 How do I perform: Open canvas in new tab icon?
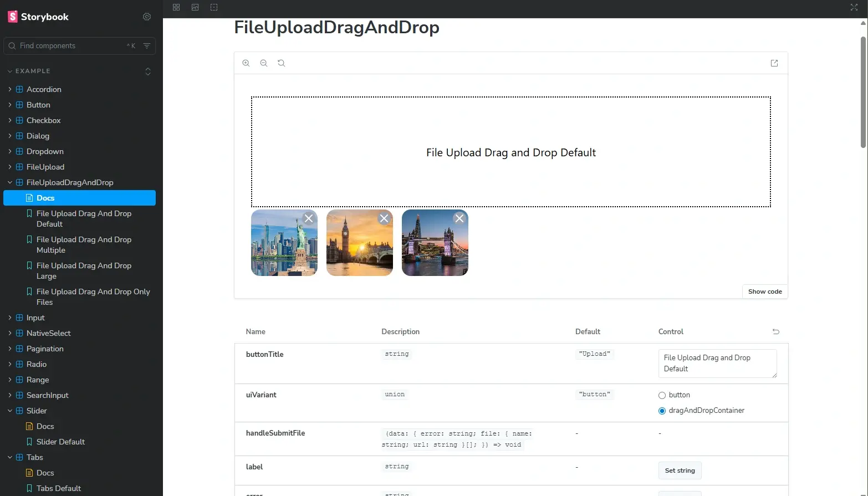point(774,63)
